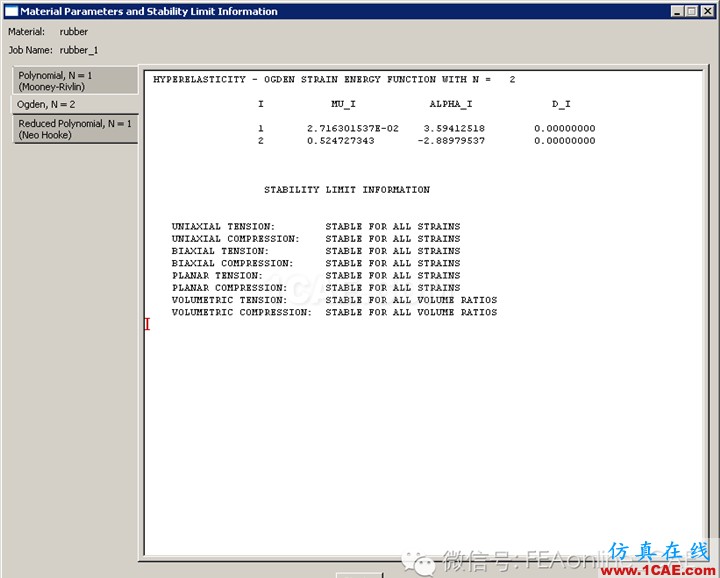Click the ALPHA_I column header

[x=450, y=104]
